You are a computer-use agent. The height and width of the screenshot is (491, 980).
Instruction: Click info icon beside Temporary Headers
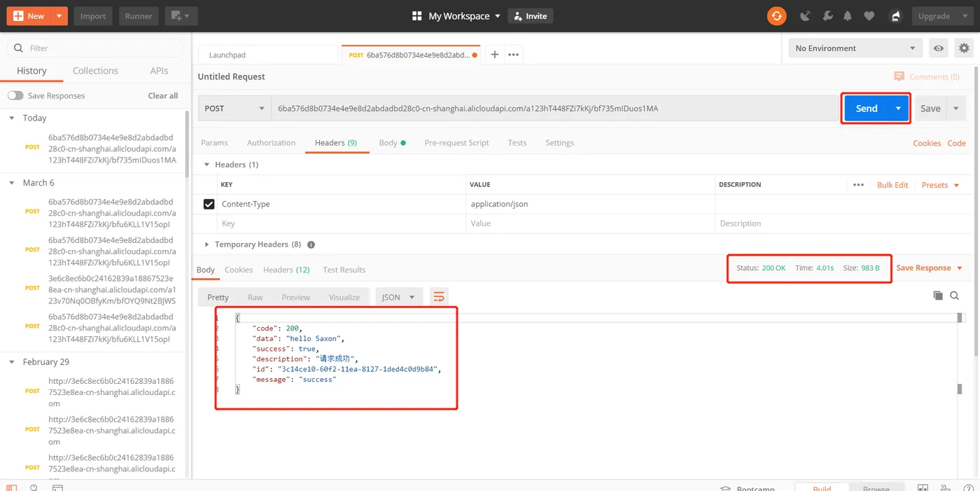pos(311,244)
